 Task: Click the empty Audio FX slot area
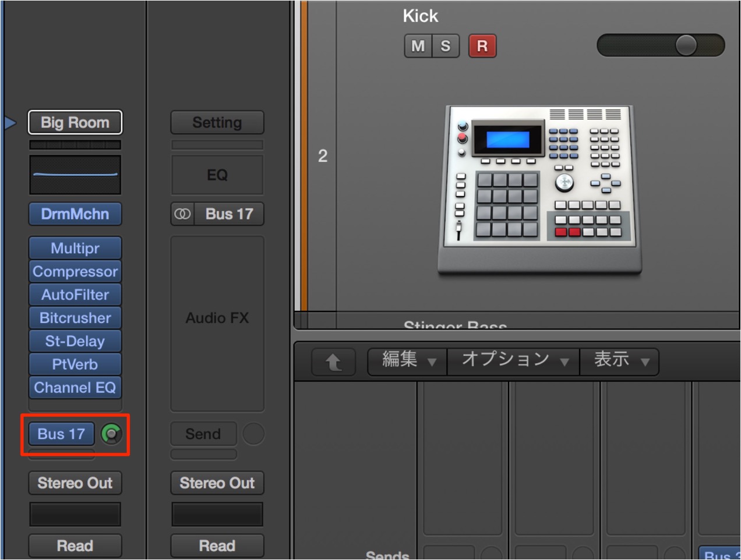point(217,324)
